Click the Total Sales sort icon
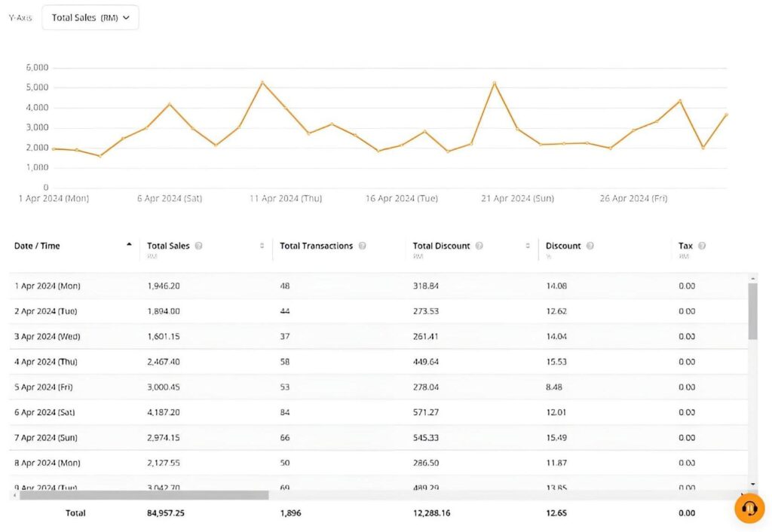Image resolution: width=772 pixels, height=532 pixels. coord(260,245)
